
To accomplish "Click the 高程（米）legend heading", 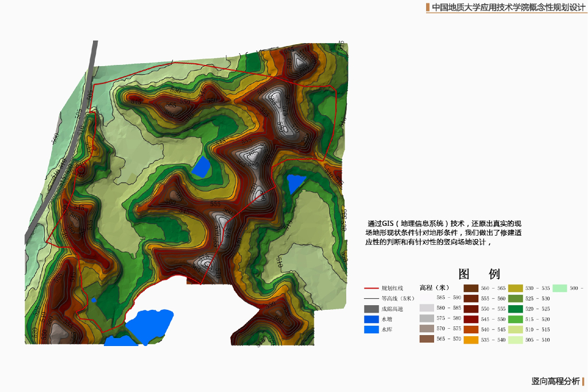I will pos(434,287).
